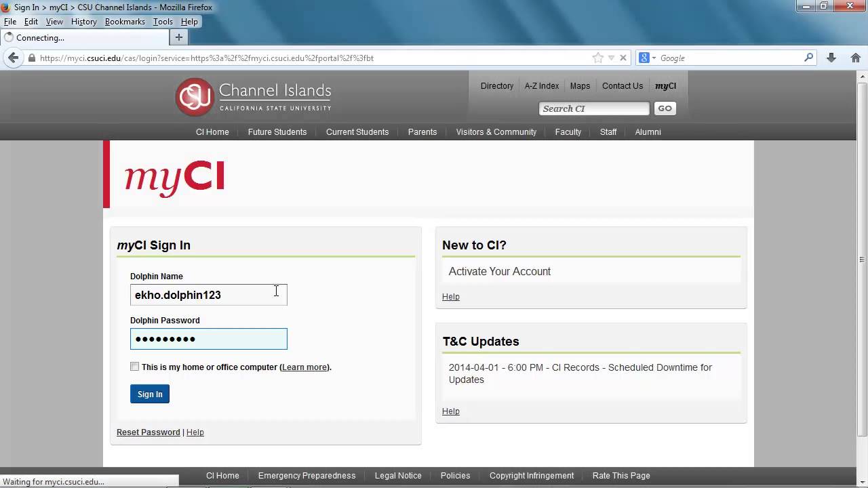
Task: Click the myCI header link
Action: [665, 86]
